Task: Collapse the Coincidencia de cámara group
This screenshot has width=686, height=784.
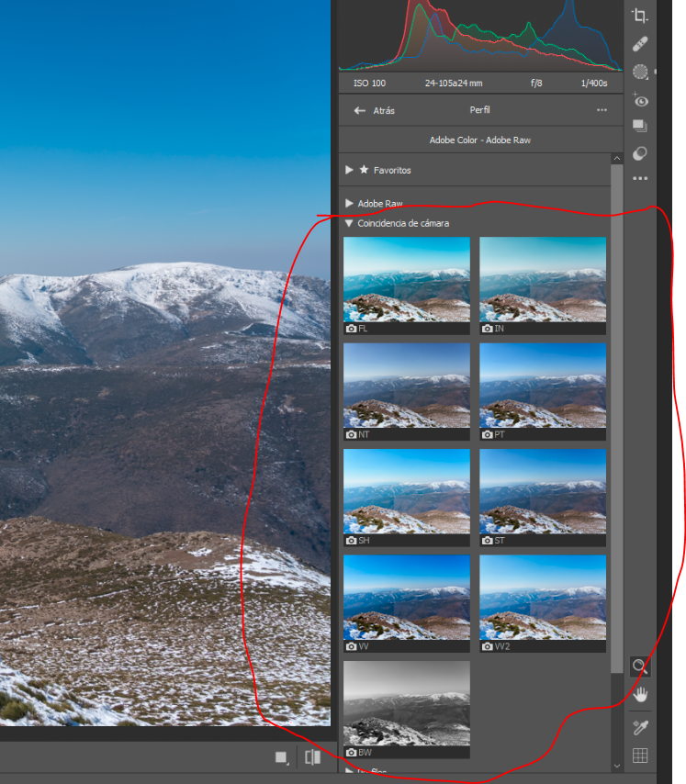Action: (350, 223)
